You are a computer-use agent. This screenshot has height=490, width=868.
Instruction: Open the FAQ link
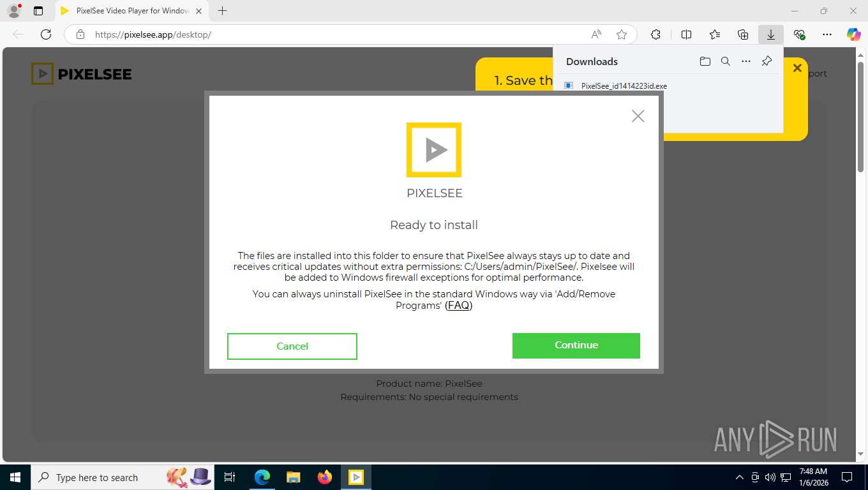click(x=458, y=306)
